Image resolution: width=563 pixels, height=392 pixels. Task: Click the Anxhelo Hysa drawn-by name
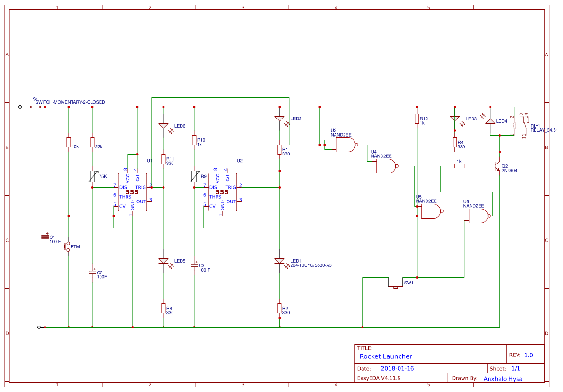tap(502, 378)
